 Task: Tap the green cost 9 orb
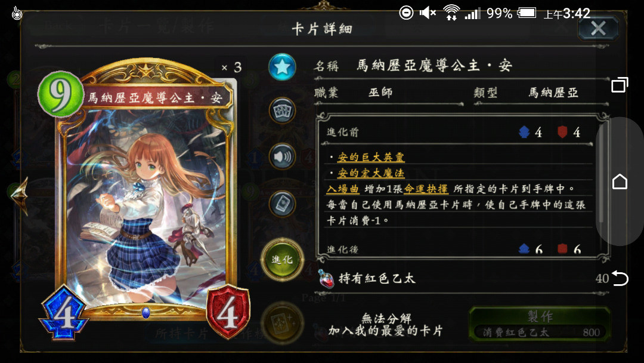(x=60, y=94)
